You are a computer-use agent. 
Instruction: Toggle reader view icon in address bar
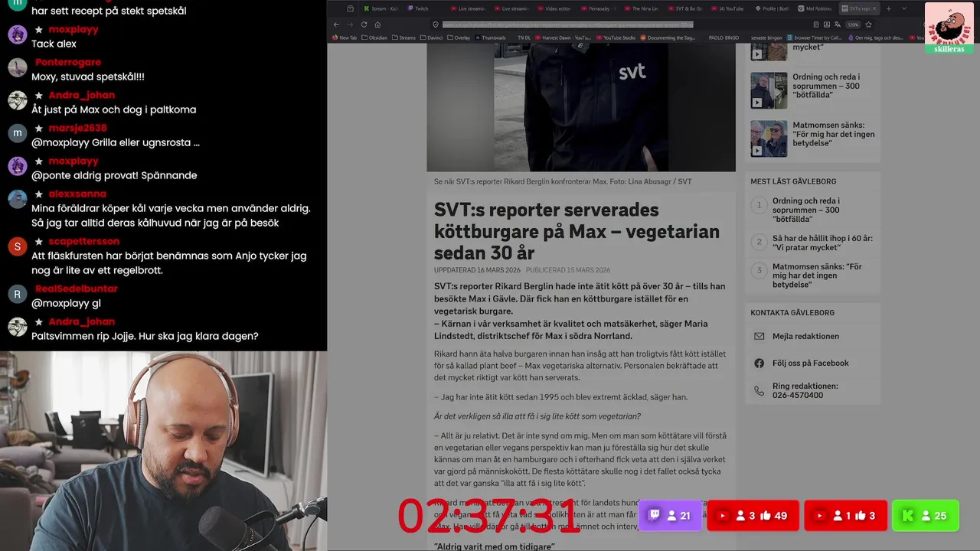(x=816, y=24)
